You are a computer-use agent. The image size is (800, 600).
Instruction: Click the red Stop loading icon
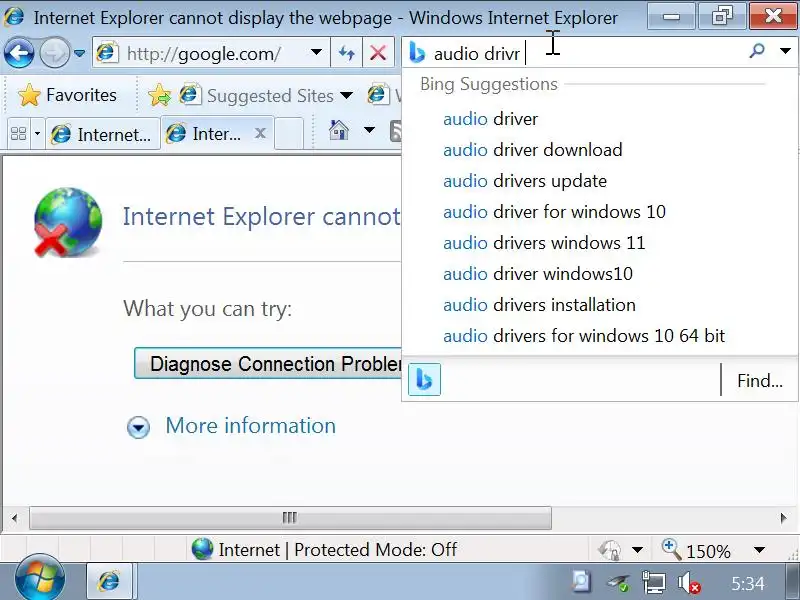[x=378, y=53]
